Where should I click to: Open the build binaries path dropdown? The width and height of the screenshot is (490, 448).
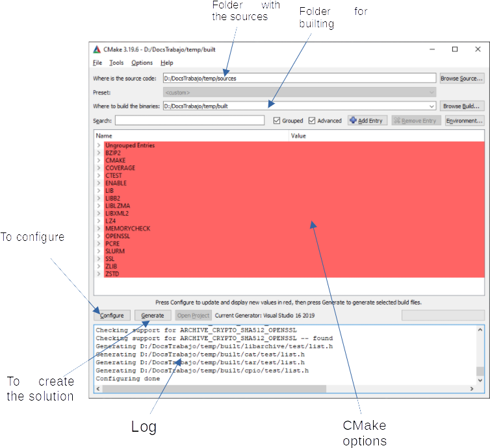pyautogui.click(x=432, y=106)
